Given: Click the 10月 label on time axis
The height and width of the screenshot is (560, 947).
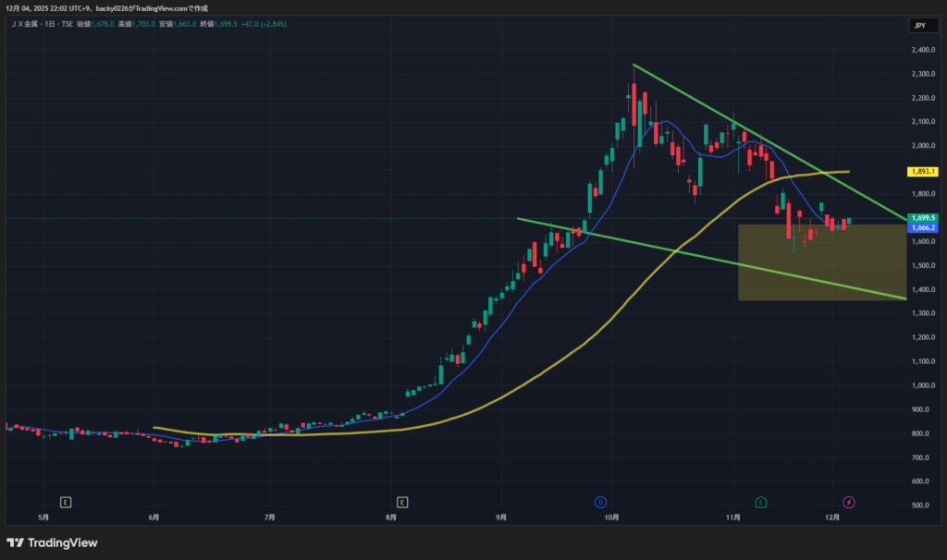Looking at the screenshot, I should (610, 517).
